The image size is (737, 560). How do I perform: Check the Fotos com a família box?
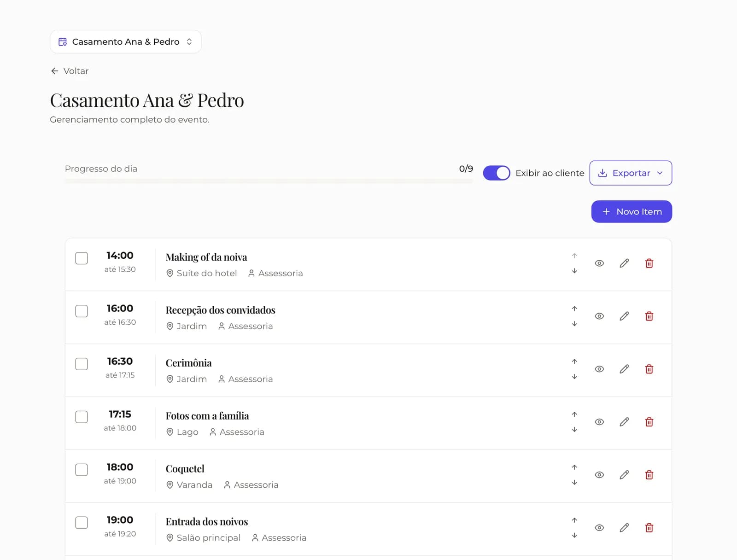82,417
